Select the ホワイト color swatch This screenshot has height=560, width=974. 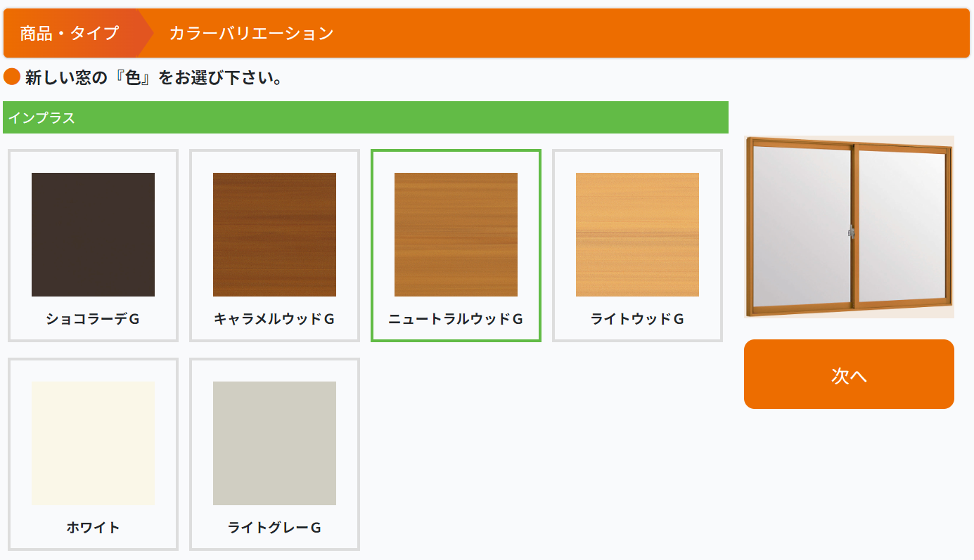(93, 443)
